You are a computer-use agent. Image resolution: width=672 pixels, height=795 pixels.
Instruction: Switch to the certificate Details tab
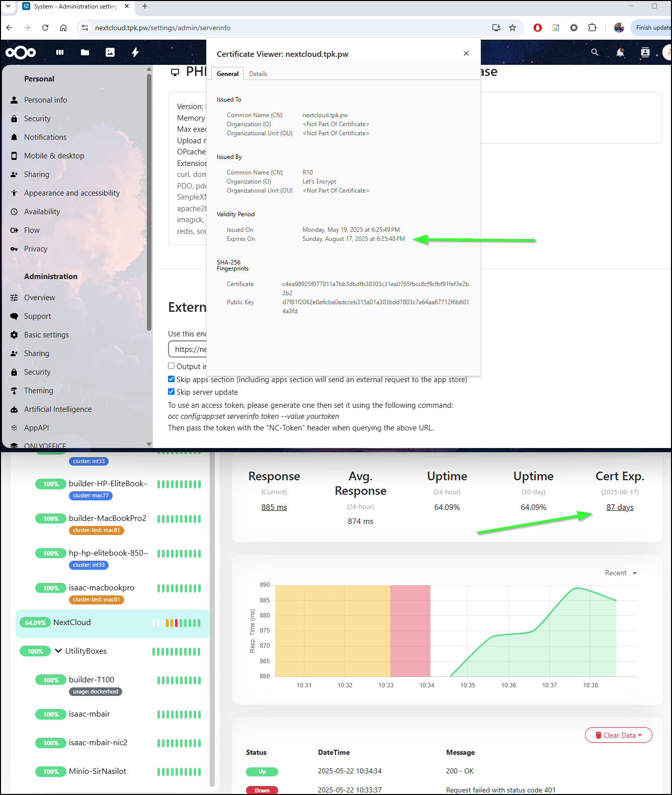(258, 73)
